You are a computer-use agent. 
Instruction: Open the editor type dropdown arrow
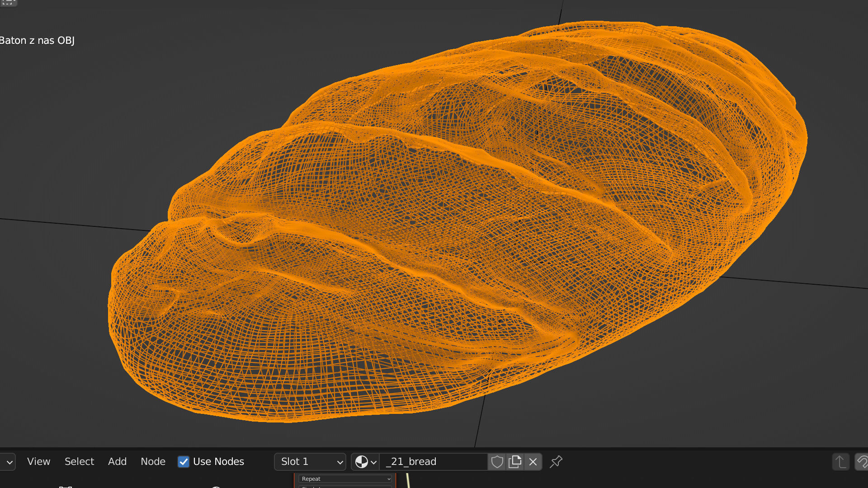click(9, 462)
